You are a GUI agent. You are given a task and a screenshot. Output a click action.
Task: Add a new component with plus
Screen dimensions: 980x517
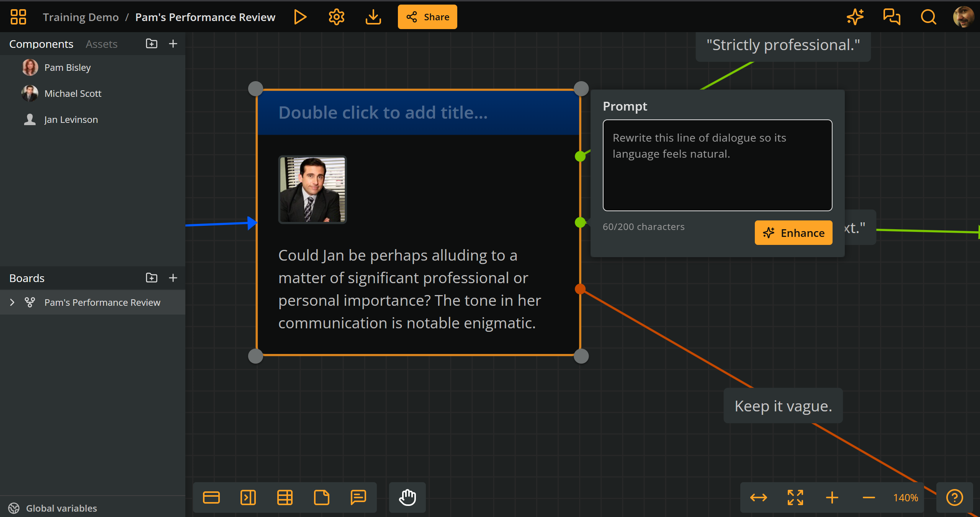pyautogui.click(x=173, y=44)
